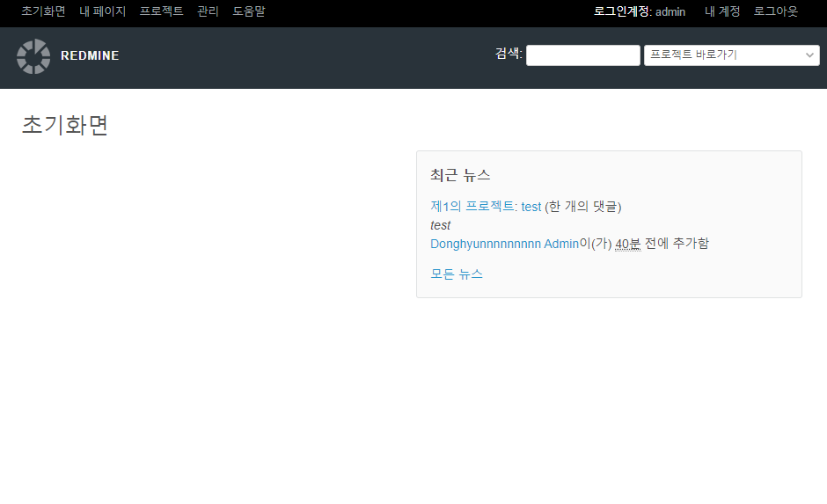
Task: Click the 40분 timestamp link
Action: click(627, 244)
